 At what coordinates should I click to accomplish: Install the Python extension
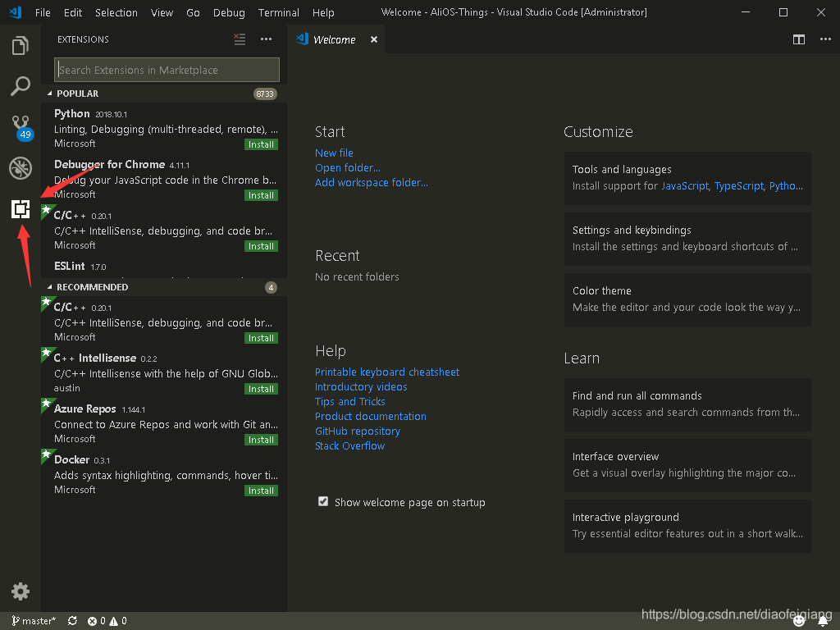click(261, 144)
